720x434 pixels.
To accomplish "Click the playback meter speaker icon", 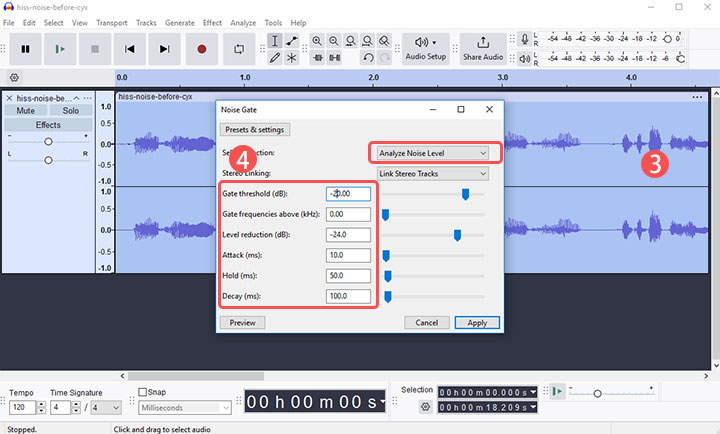I will point(524,59).
